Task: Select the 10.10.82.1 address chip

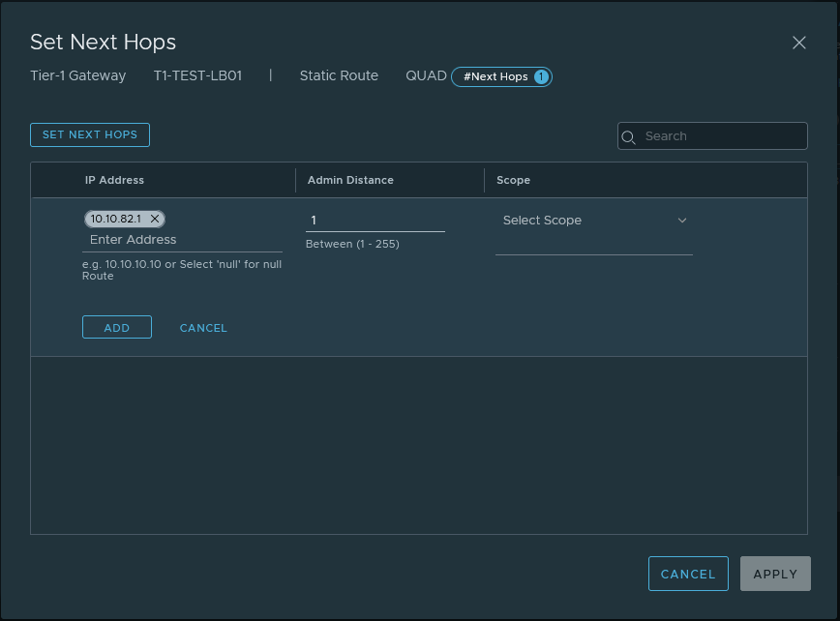Action: pyautogui.click(x=116, y=219)
